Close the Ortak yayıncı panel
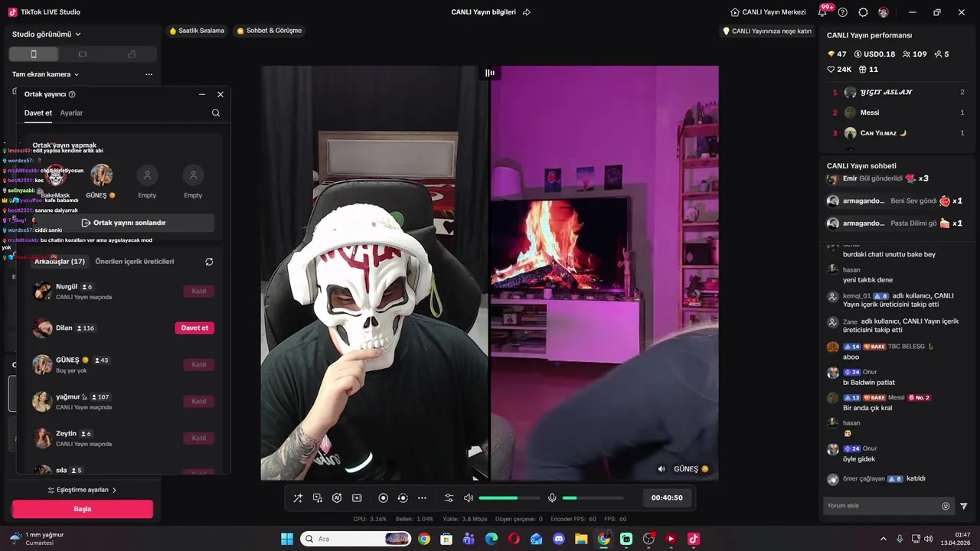 [220, 94]
